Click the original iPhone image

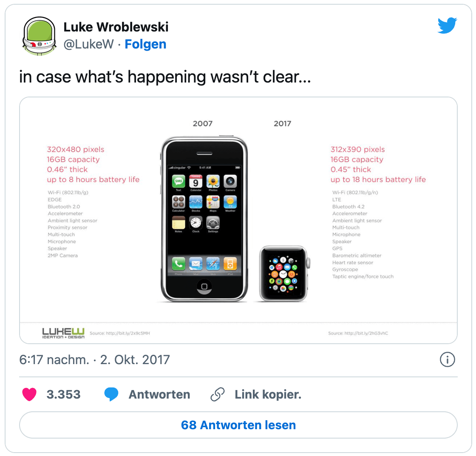coord(204,219)
